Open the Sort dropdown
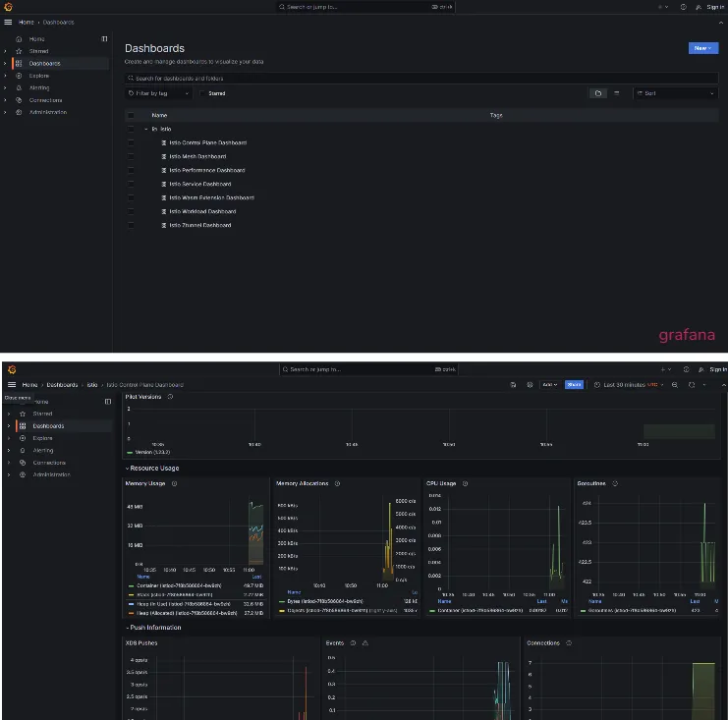 click(676, 93)
